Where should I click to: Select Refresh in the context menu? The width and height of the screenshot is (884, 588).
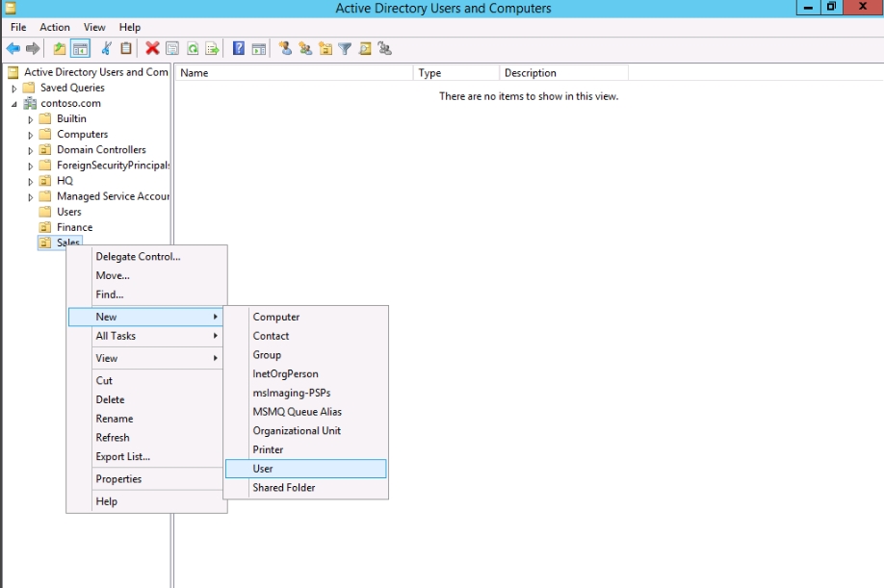point(145,438)
